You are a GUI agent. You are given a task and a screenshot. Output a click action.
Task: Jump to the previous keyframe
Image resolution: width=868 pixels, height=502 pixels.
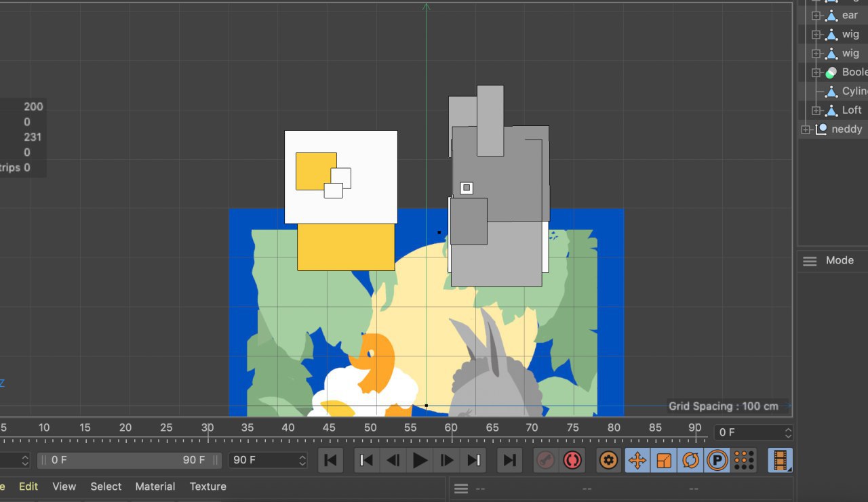(366, 461)
